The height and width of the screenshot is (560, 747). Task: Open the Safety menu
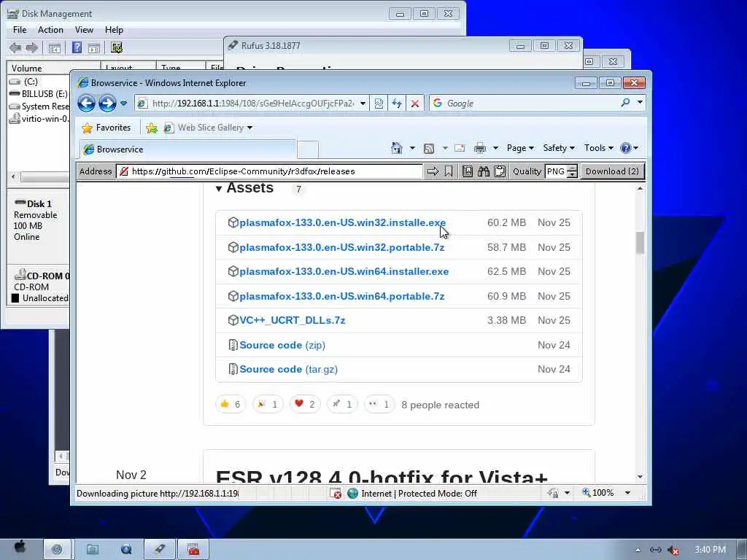[x=559, y=148]
